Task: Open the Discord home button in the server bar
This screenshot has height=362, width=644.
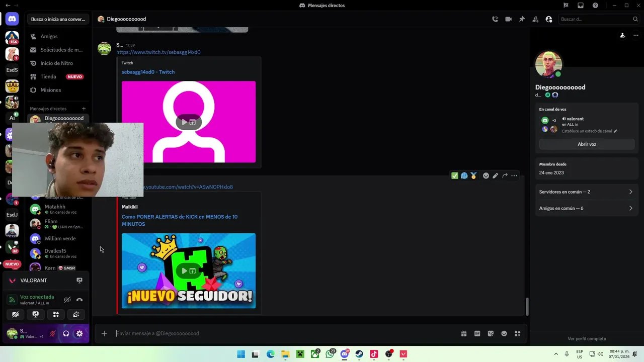Action: (x=12, y=19)
